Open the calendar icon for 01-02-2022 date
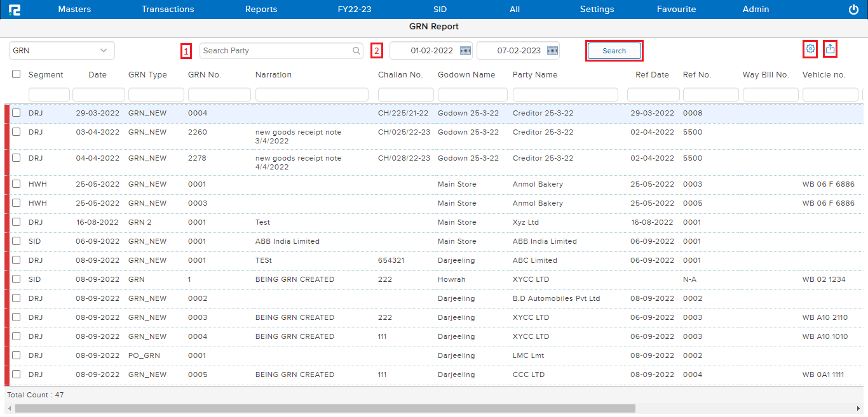 [465, 51]
